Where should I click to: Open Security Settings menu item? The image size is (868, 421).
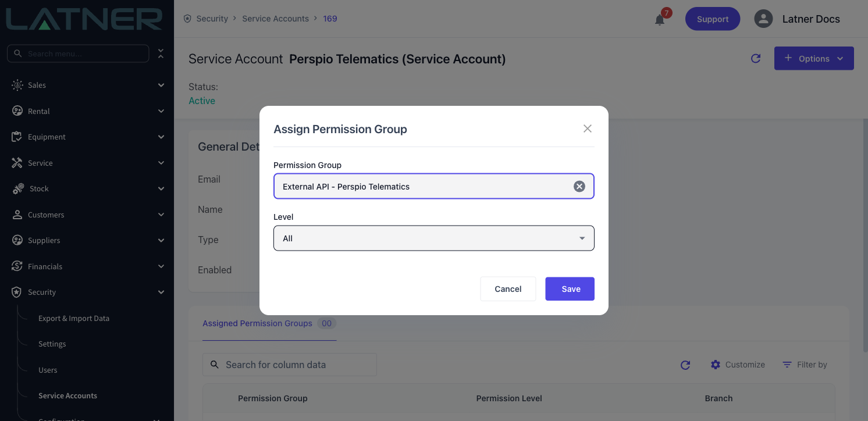click(52, 344)
